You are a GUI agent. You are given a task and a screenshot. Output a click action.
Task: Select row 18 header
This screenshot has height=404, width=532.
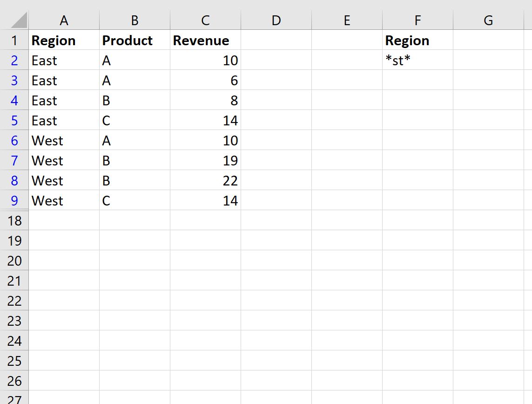click(14, 220)
